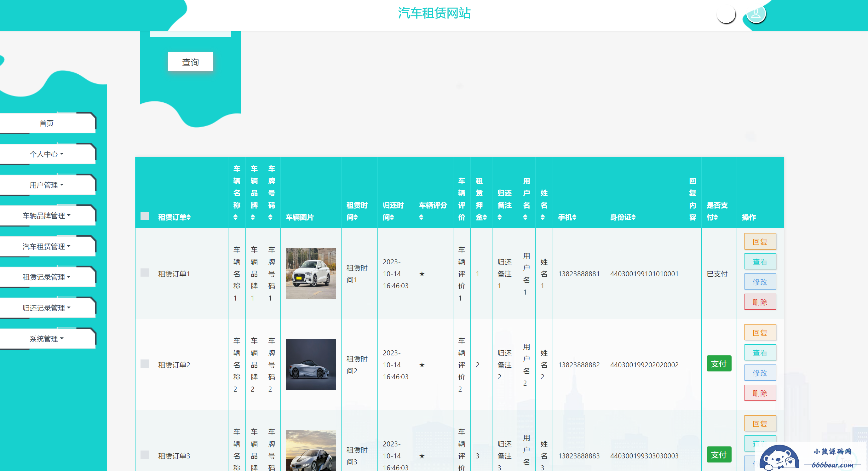
Task: Check the checkbox for 租赁订单1
Action: click(x=145, y=273)
